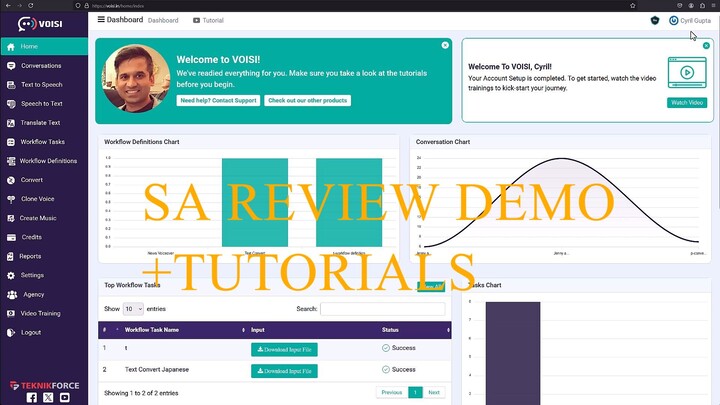Click the Create Music icon

tap(11, 219)
